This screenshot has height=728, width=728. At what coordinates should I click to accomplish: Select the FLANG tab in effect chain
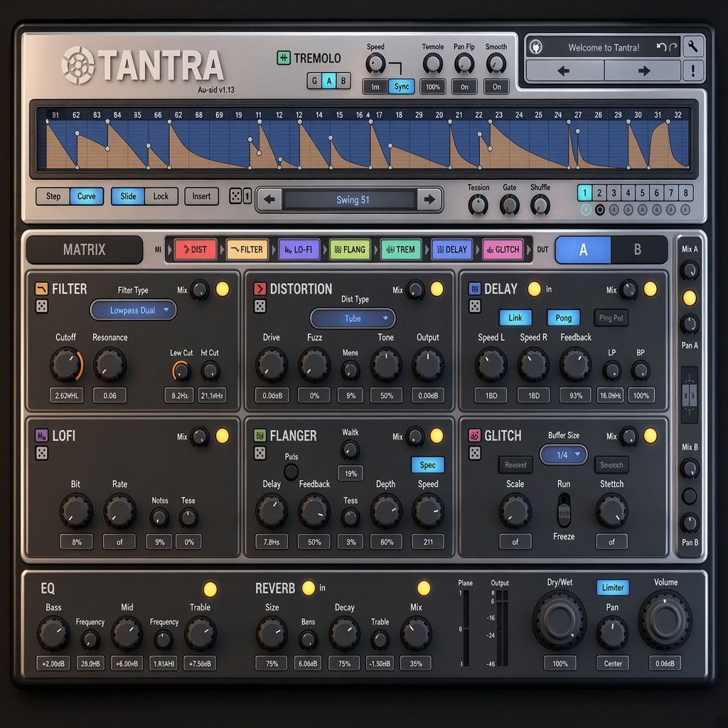pos(350,250)
